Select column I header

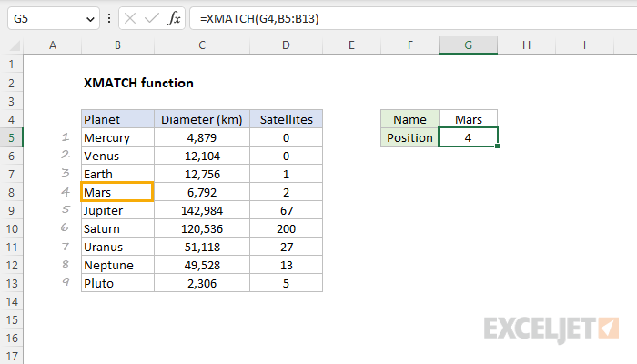point(584,45)
